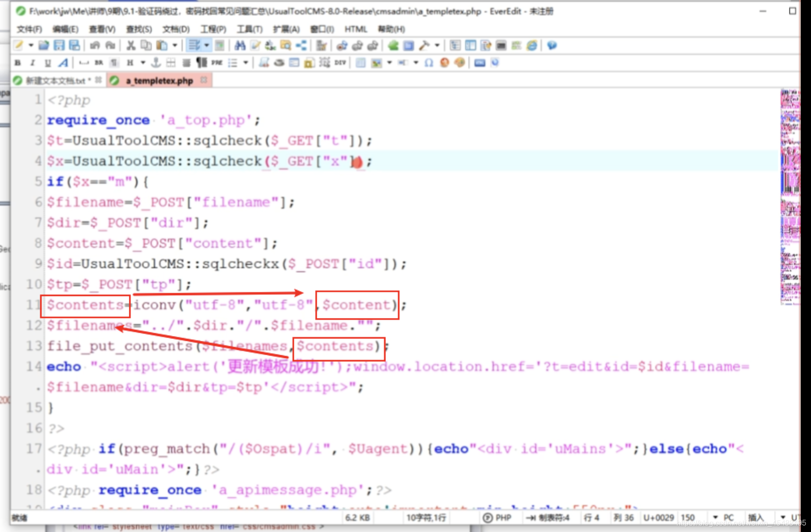Expand the hammer tools dropdown arrow

pyautogui.click(x=437, y=45)
